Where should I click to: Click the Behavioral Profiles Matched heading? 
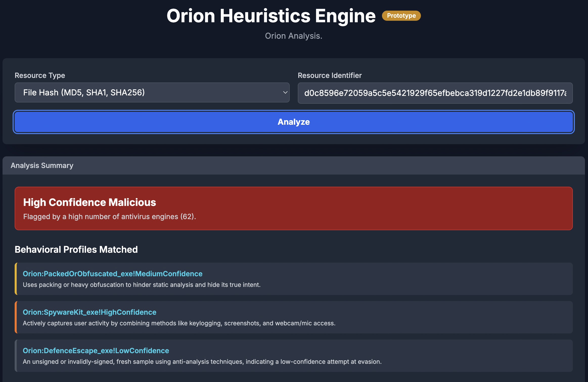[x=76, y=249]
